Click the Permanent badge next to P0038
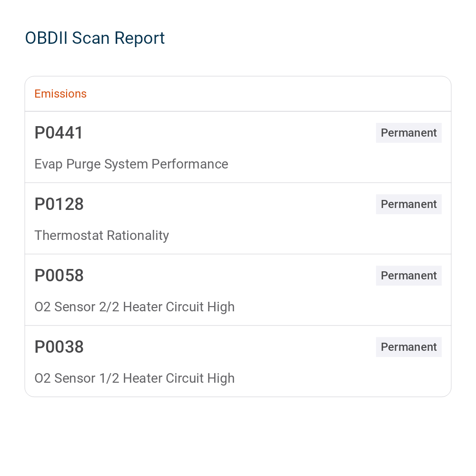476x476 pixels. click(408, 347)
